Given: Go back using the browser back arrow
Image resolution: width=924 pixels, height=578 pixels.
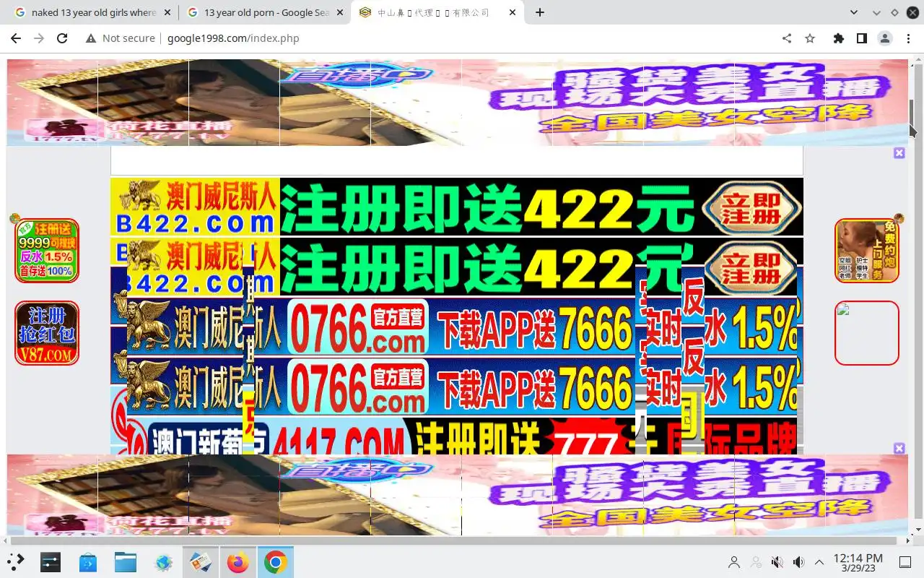Looking at the screenshot, I should pyautogui.click(x=16, y=38).
